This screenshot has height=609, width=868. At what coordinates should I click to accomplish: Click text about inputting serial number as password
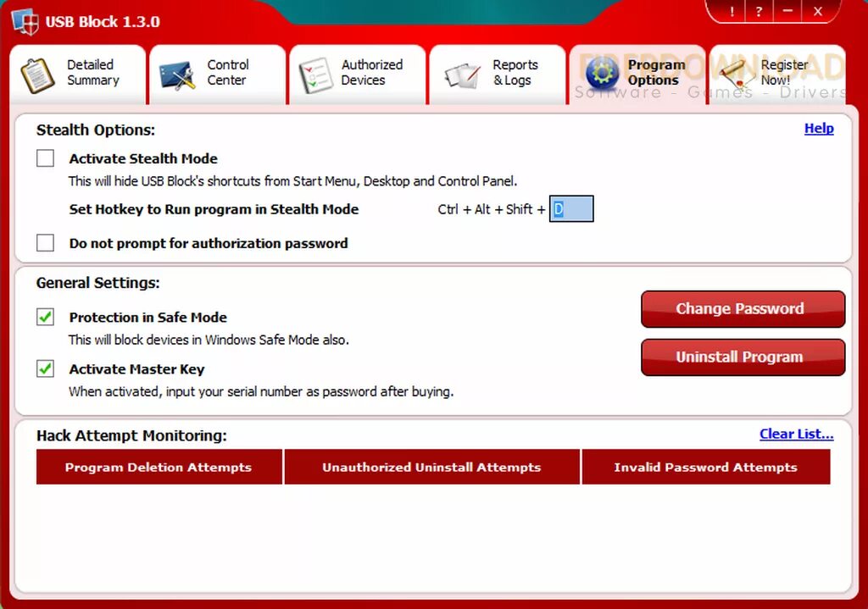point(261,391)
